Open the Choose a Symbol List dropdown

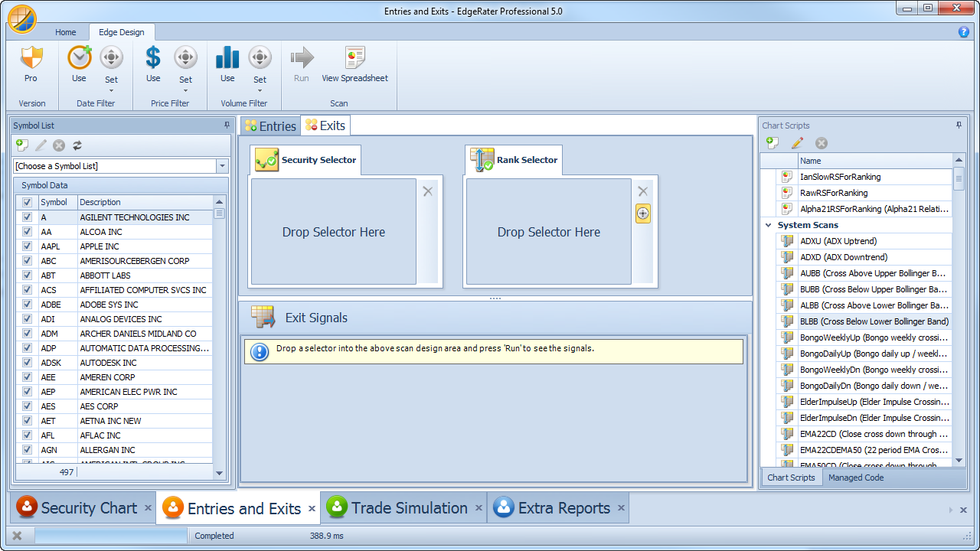[222, 166]
